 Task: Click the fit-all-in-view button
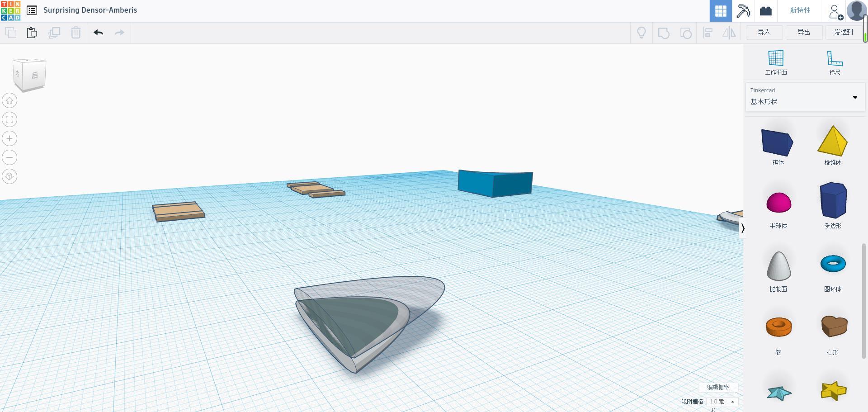[9, 119]
